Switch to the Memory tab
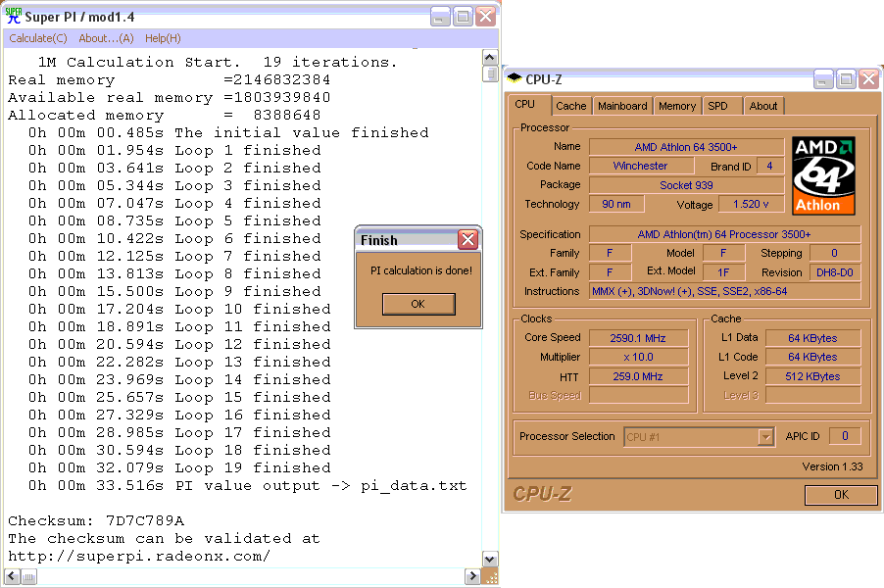This screenshot has width=884, height=588. [677, 106]
